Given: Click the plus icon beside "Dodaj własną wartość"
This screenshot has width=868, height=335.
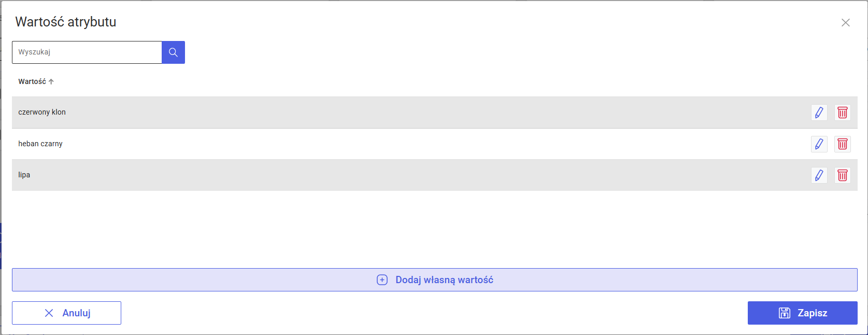Looking at the screenshot, I should (x=382, y=280).
